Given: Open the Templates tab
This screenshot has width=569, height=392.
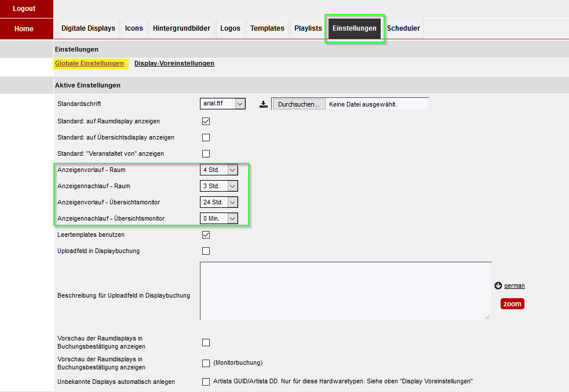Looking at the screenshot, I should [267, 28].
